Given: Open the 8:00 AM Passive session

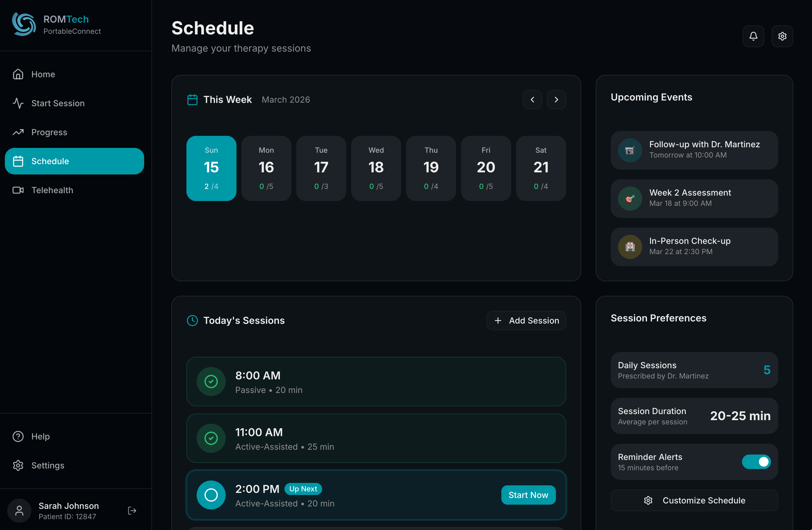Looking at the screenshot, I should tap(376, 382).
